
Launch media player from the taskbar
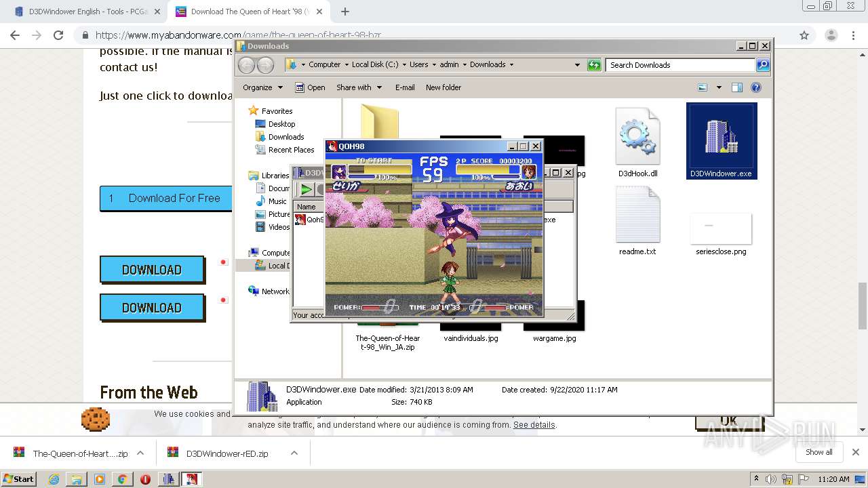click(100, 479)
